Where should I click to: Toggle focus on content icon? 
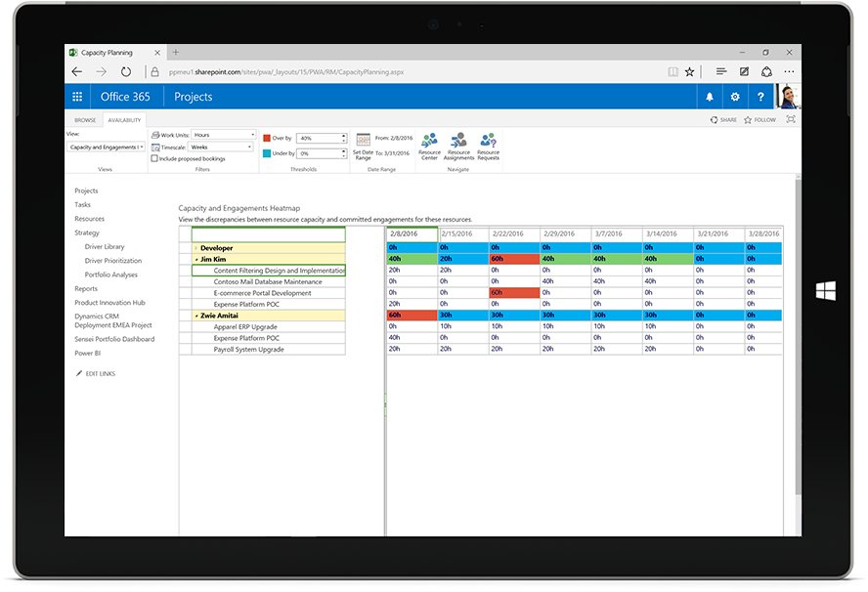tap(791, 119)
